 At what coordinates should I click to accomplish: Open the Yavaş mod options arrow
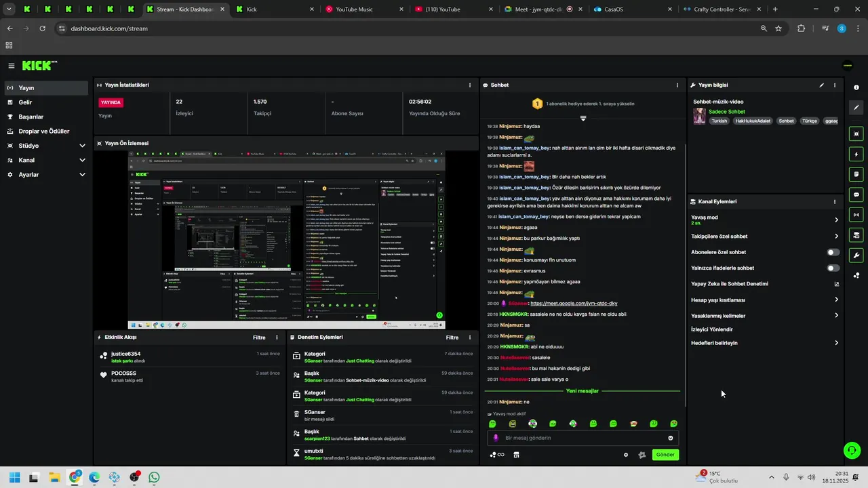[836, 220]
